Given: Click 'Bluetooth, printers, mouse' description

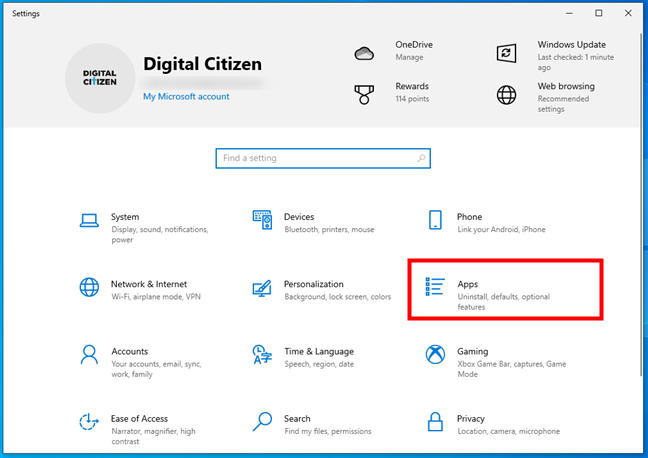Looking at the screenshot, I should tap(329, 229).
